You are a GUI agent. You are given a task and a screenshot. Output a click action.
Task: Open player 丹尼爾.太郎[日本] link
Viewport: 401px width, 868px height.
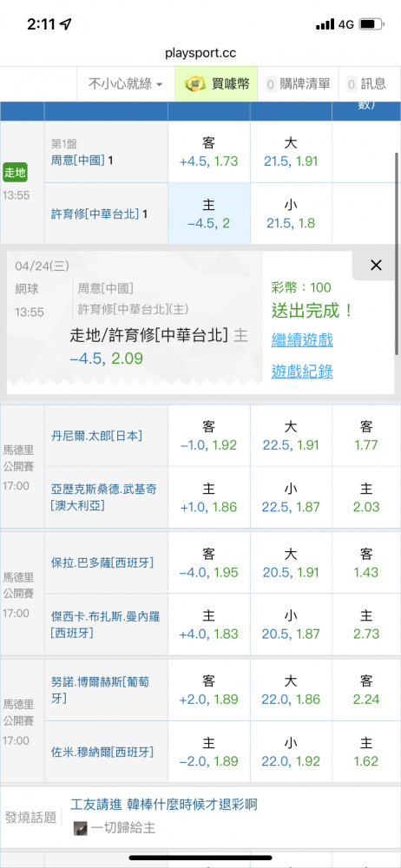click(x=96, y=437)
